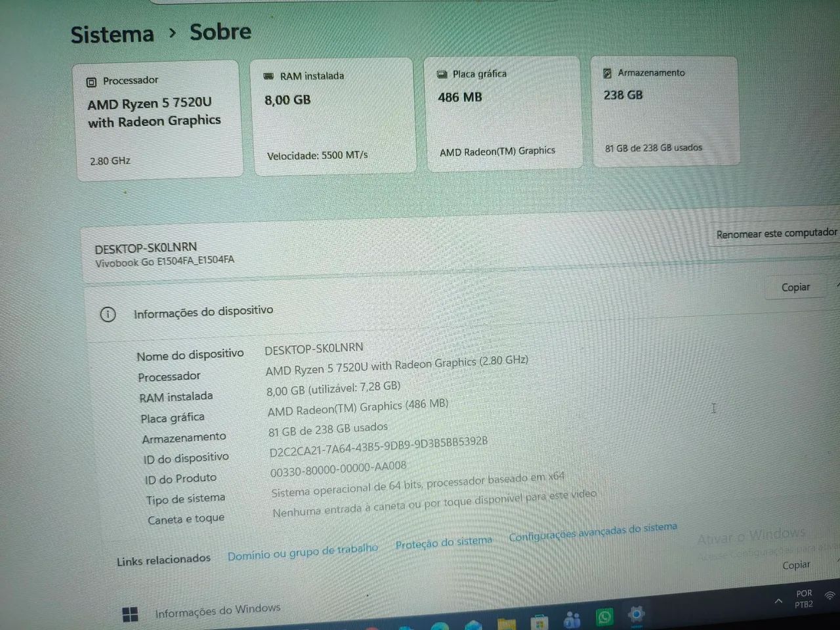840x630 pixels.
Task: Click the Processador chip icon in card
Action: 91,82
